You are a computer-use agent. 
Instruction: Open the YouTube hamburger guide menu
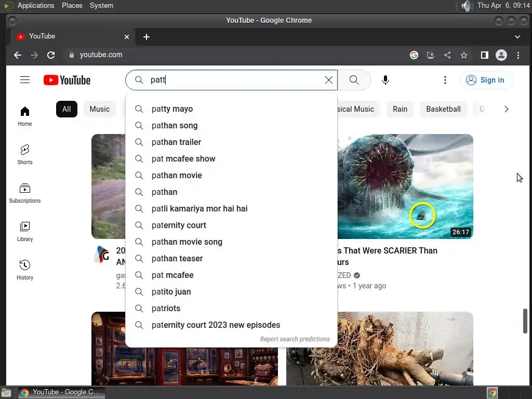tap(25, 80)
